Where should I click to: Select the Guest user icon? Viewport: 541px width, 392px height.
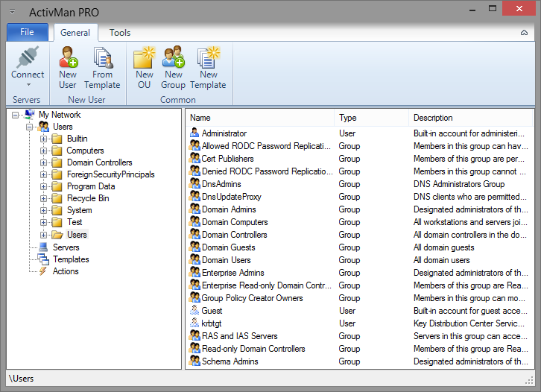[194, 310]
